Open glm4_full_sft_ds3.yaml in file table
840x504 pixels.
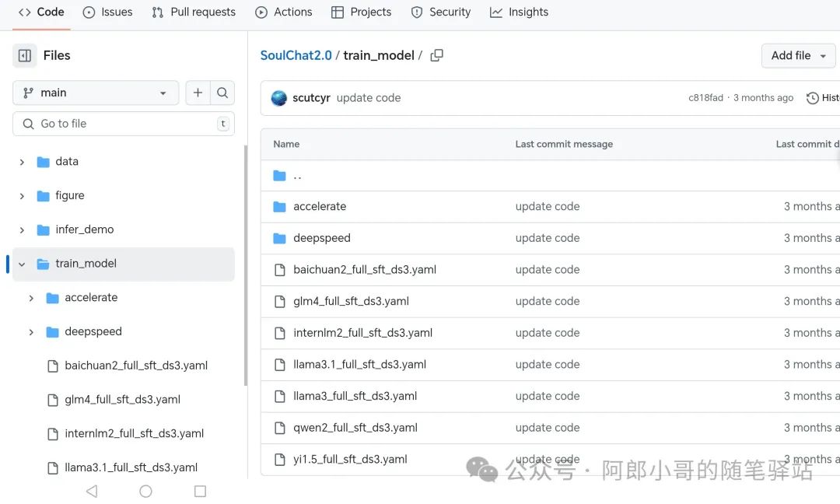coord(351,301)
